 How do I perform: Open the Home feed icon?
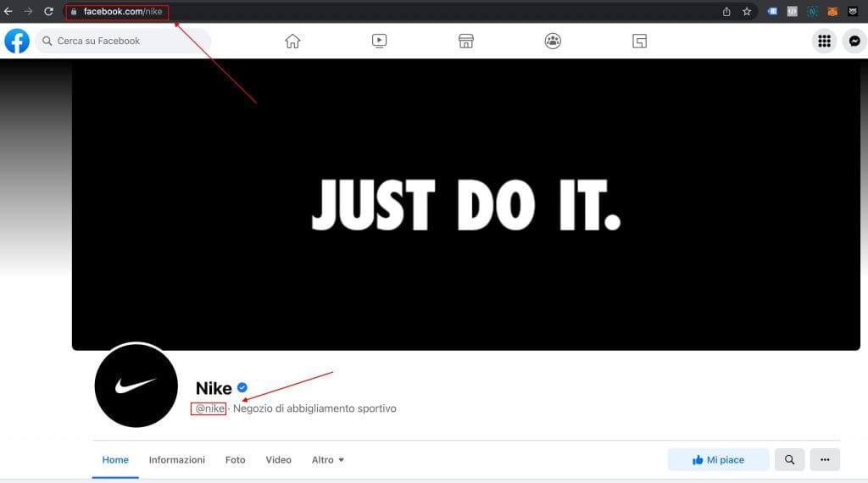coord(292,41)
